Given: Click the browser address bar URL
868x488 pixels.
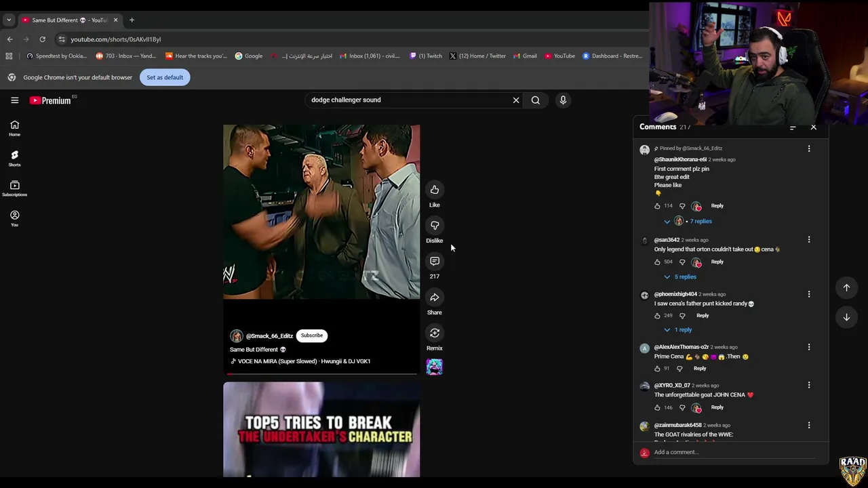Looking at the screenshot, I should pyautogui.click(x=116, y=39).
